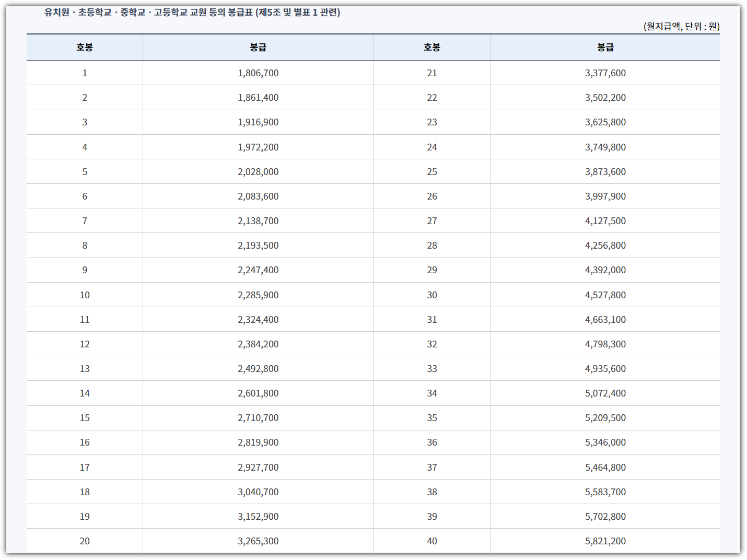Select salary 3,502,200
Screen dimensions: 747x560
(605, 98)
